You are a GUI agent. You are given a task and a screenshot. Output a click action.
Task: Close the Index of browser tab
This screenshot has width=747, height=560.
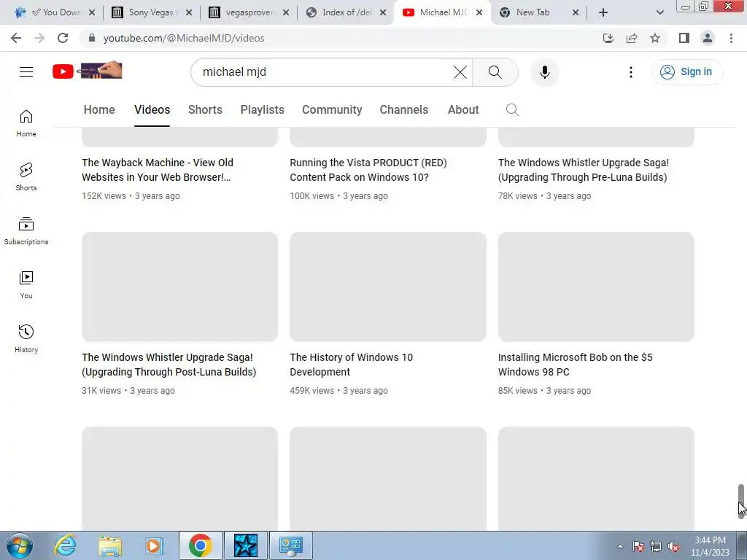coord(382,12)
